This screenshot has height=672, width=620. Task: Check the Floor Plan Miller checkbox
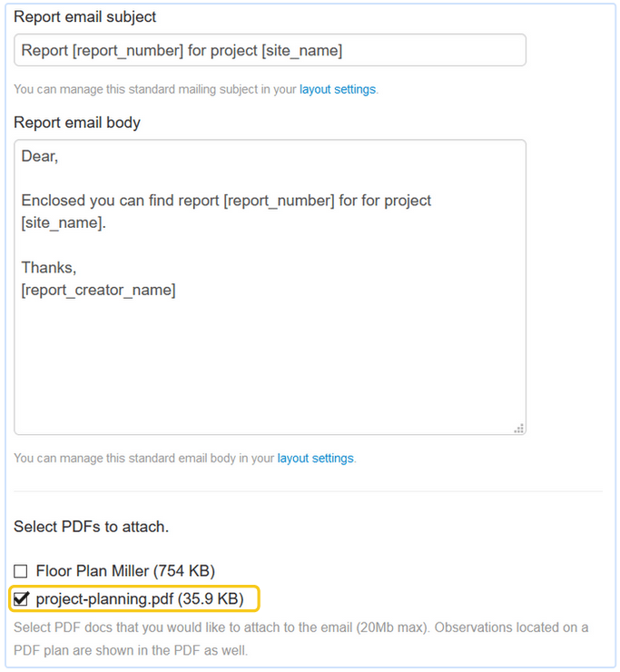(x=21, y=571)
